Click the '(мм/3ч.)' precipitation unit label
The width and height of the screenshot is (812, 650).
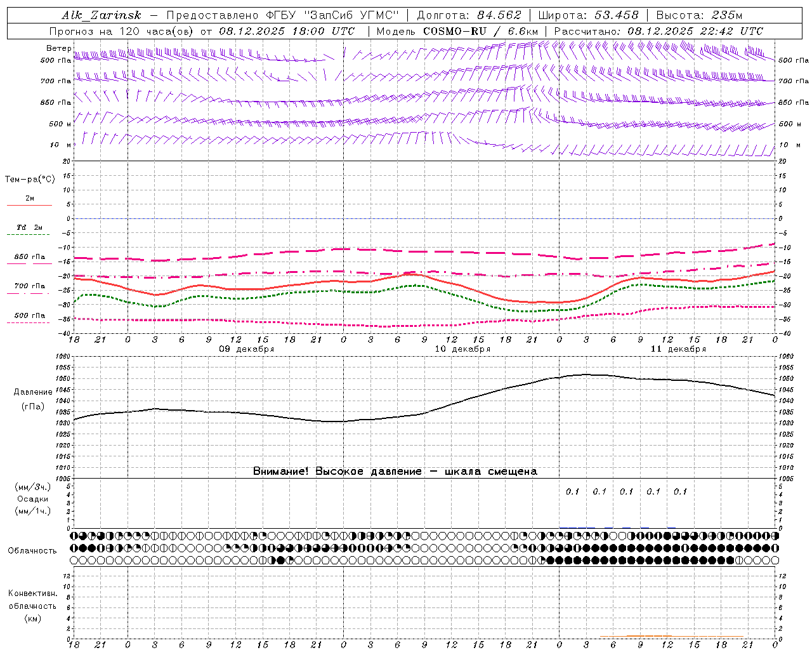[x=33, y=487]
